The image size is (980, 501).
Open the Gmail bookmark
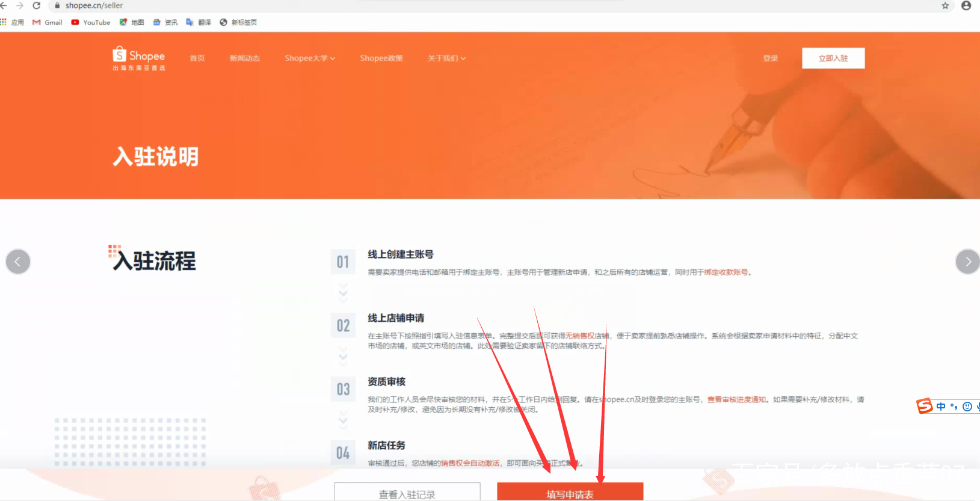point(48,22)
